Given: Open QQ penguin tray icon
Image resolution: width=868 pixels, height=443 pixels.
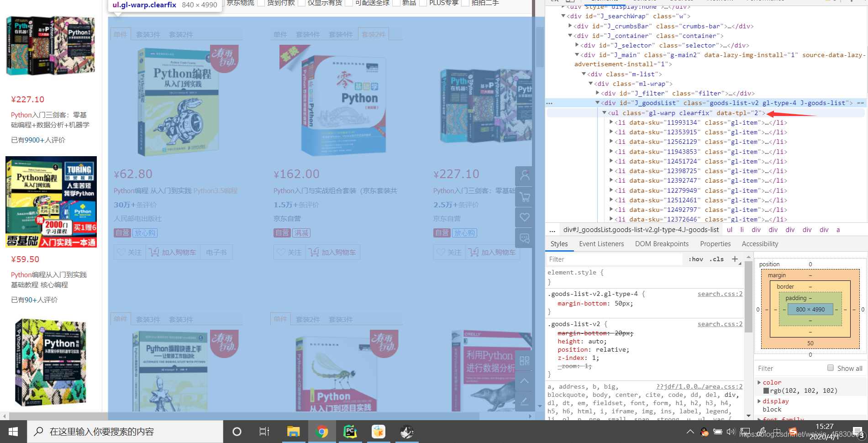Looking at the screenshot, I should tap(705, 432).
